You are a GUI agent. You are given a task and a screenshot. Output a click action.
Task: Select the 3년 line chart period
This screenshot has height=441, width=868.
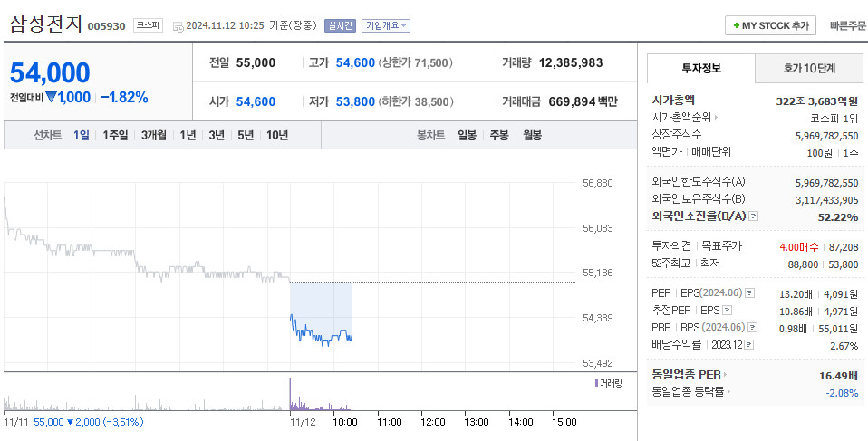[217, 135]
